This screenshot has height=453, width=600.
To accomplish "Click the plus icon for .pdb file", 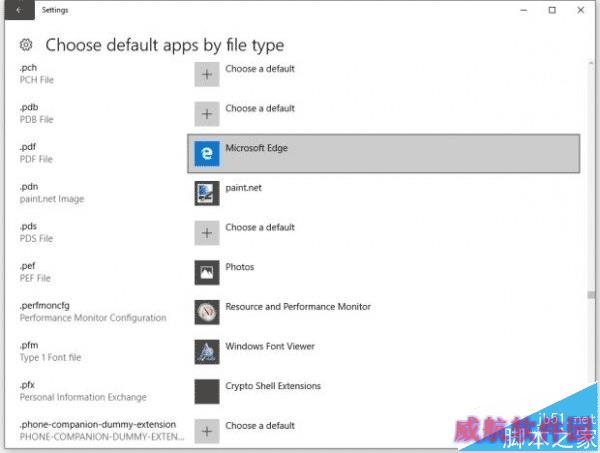I will [207, 113].
